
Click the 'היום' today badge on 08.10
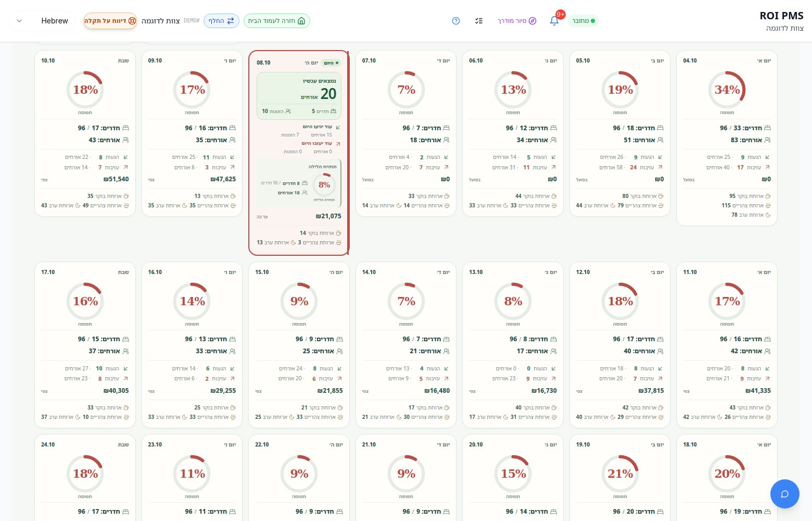(331, 63)
